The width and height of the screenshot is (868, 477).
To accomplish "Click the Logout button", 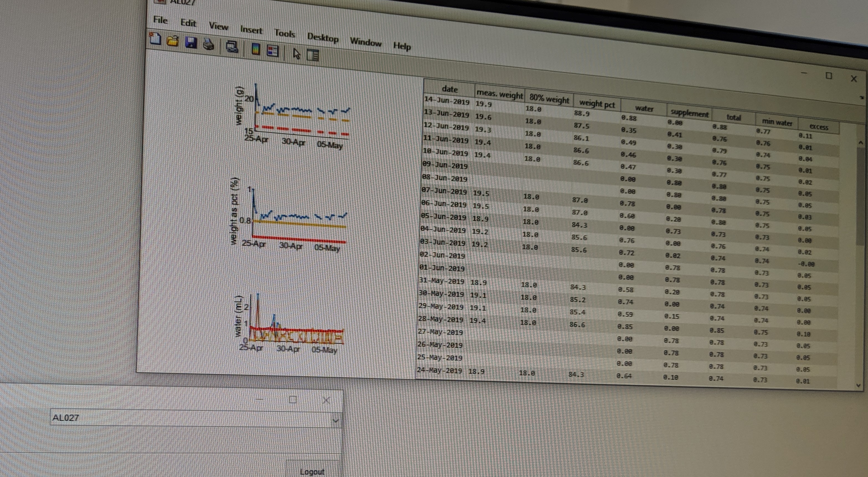I will [x=312, y=471].
